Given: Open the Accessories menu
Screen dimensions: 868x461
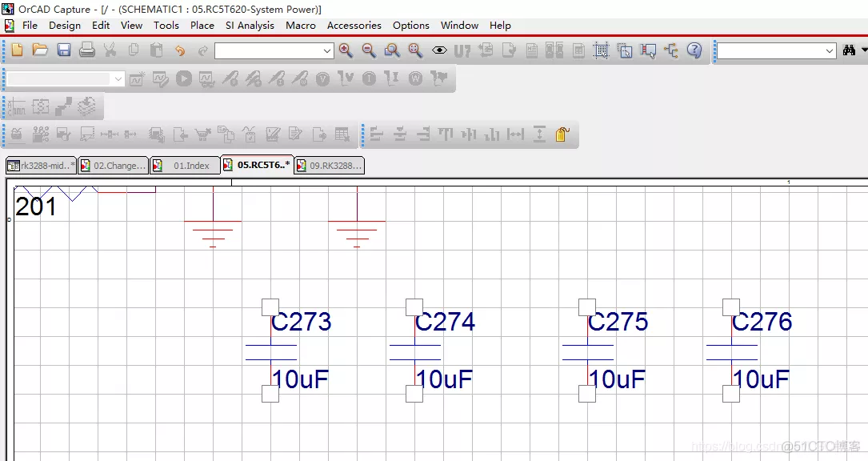Looking at the screenshot, I should point(354,26).
